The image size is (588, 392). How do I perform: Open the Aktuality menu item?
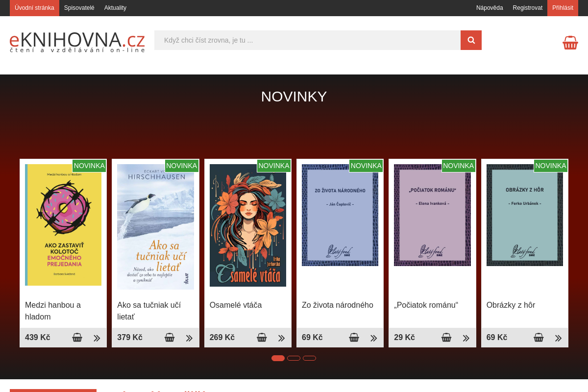(x=115, y=8)
